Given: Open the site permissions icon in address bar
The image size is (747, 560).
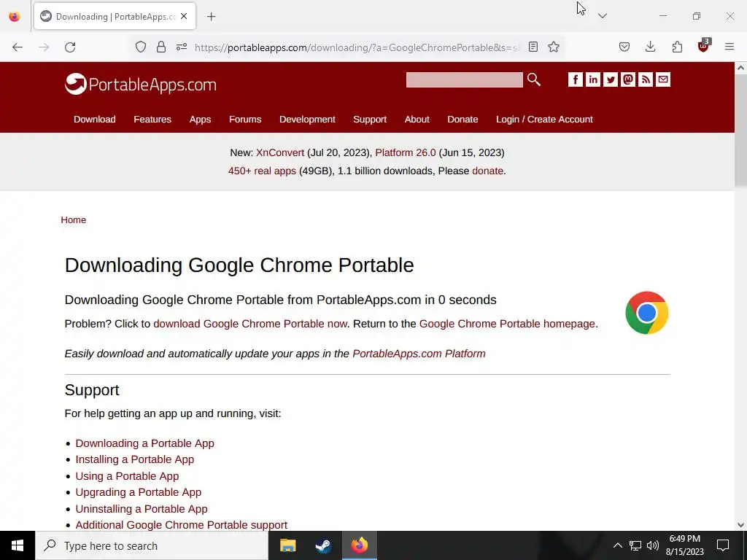Looking at the screenshot, I should (x=182, y=47).
